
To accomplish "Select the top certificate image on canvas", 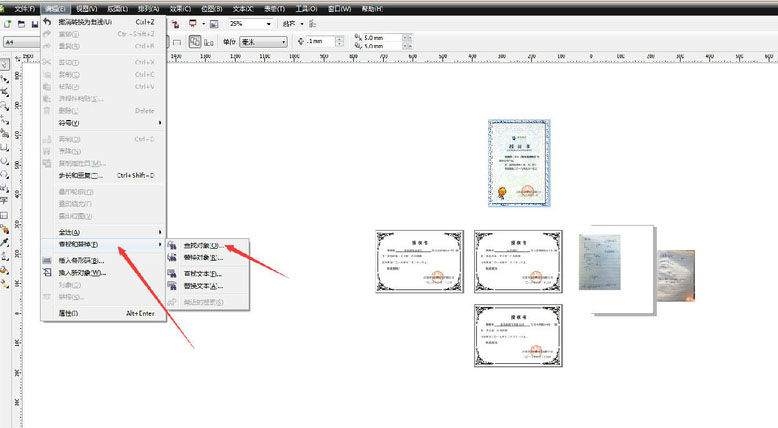I will tap(520, 163).
